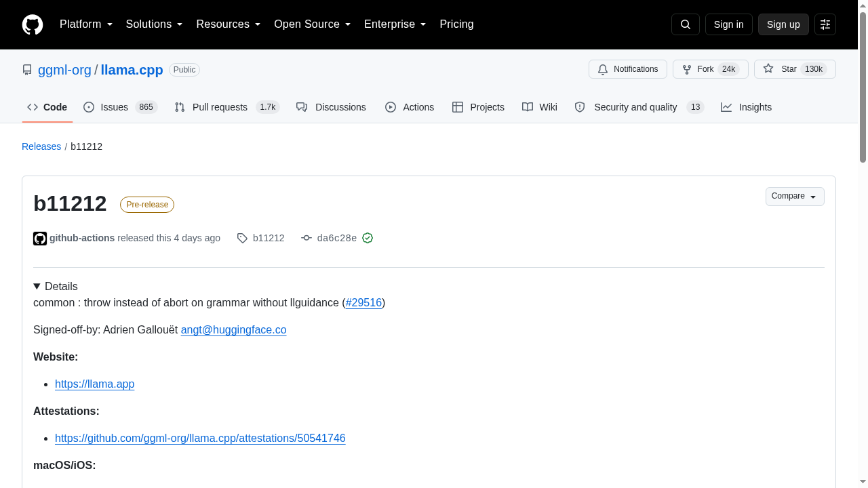Go to the ggml-org organization
This screenshot has height=488, width=868.
64,70
